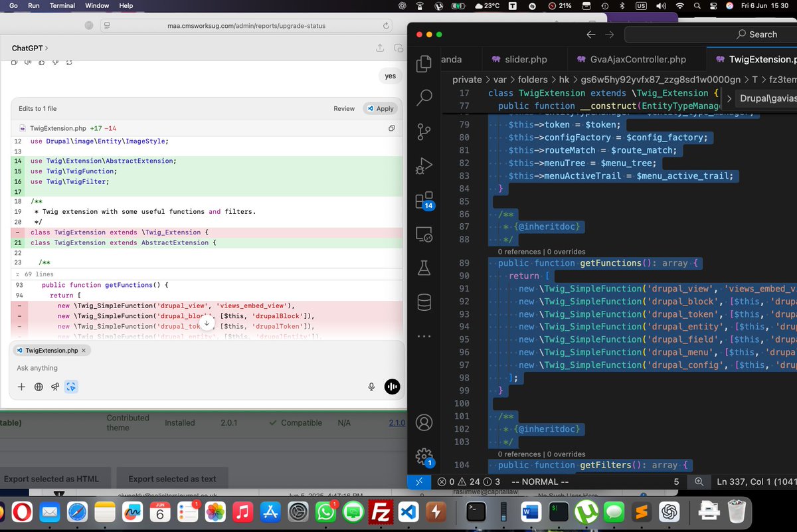The image size is (797, 532).
Task: Open the Accounts icon in VS Code
Action: point(424,422)
